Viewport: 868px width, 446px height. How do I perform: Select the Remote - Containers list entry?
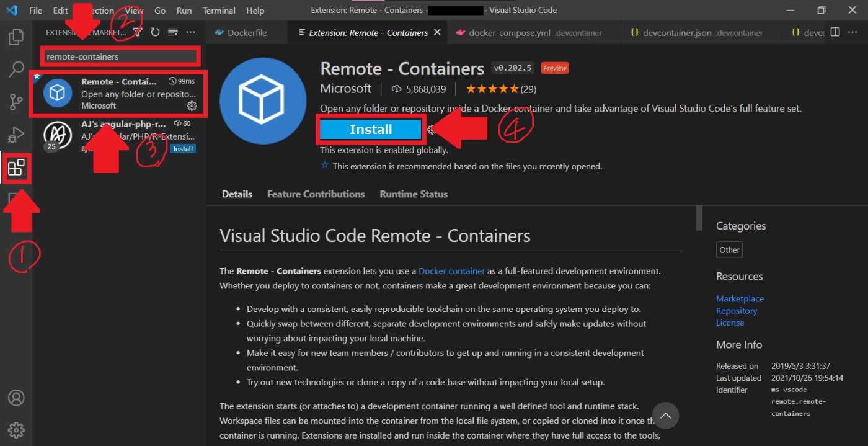coord(119,94)
